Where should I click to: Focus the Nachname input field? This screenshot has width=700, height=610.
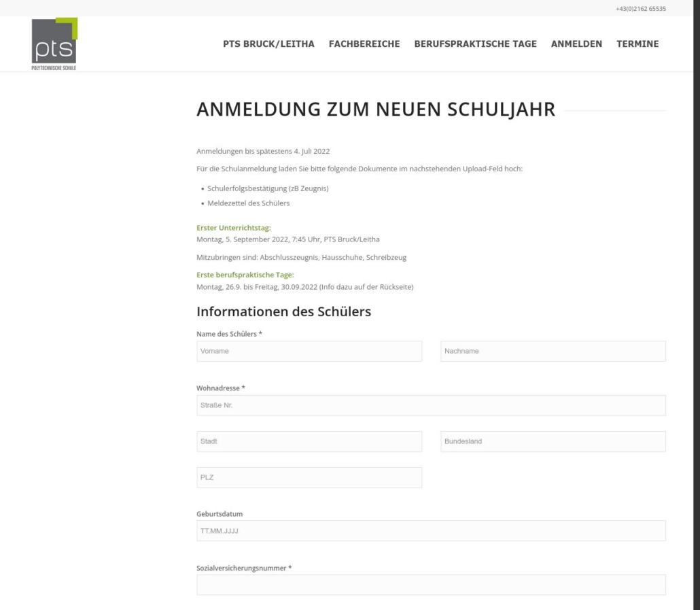point(553,351)
